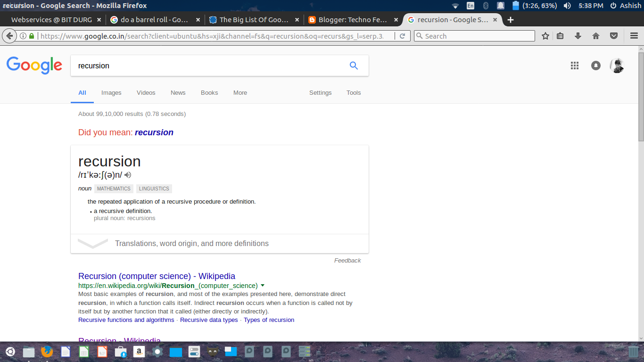Select the Videos search tab
Screen dimensions: 644x362
click(x=146, y=93)
